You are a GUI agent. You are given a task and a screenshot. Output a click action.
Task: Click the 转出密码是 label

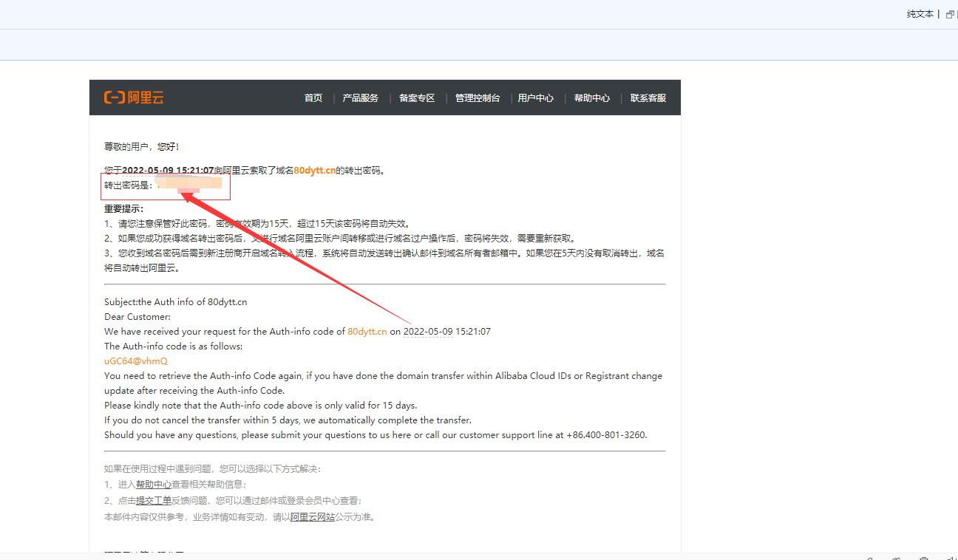129,185
